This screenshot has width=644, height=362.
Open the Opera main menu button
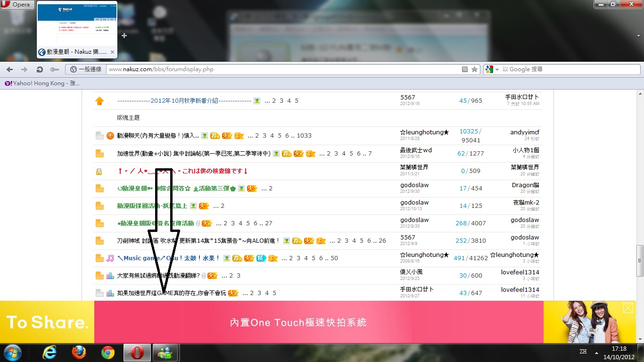pyautogui.click(x=17, y=5)
